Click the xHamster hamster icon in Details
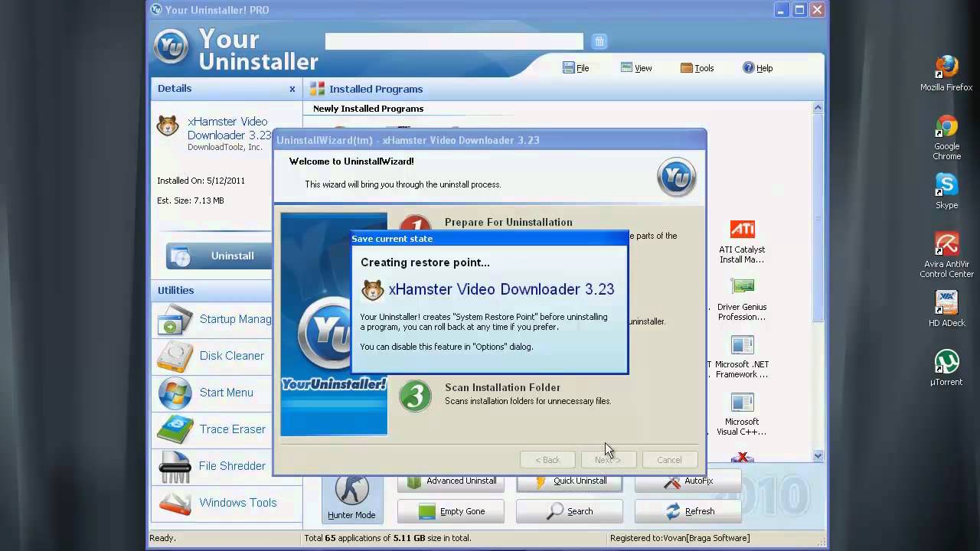980x551 pixels. (x=168, y=126)
